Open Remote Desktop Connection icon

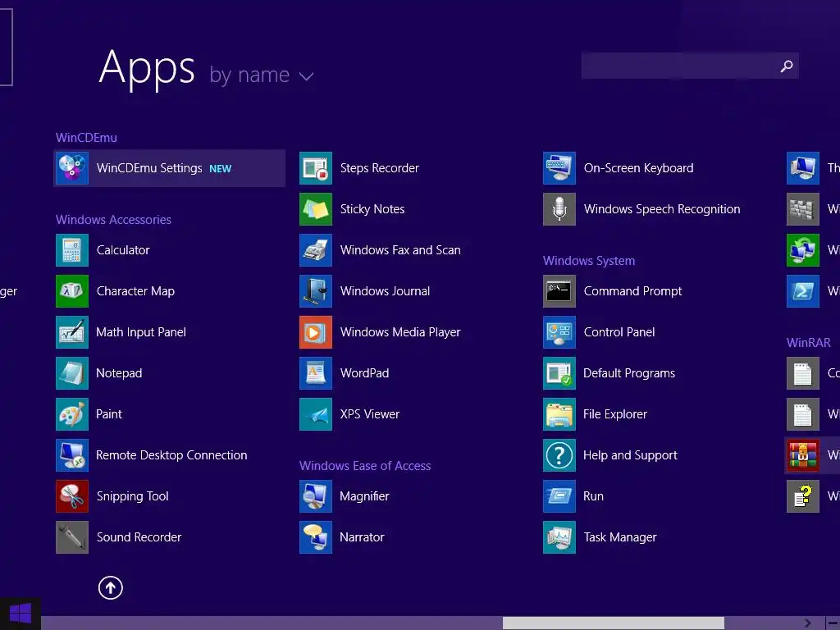click(x=72, y=455)
